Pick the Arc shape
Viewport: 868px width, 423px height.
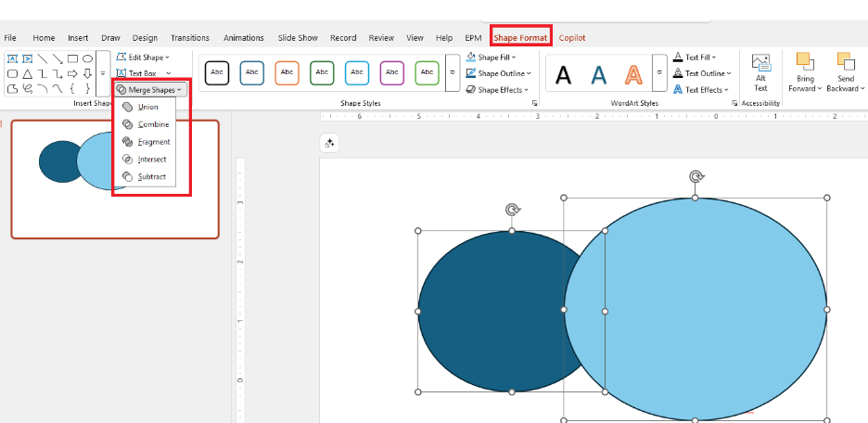(42, 88)
